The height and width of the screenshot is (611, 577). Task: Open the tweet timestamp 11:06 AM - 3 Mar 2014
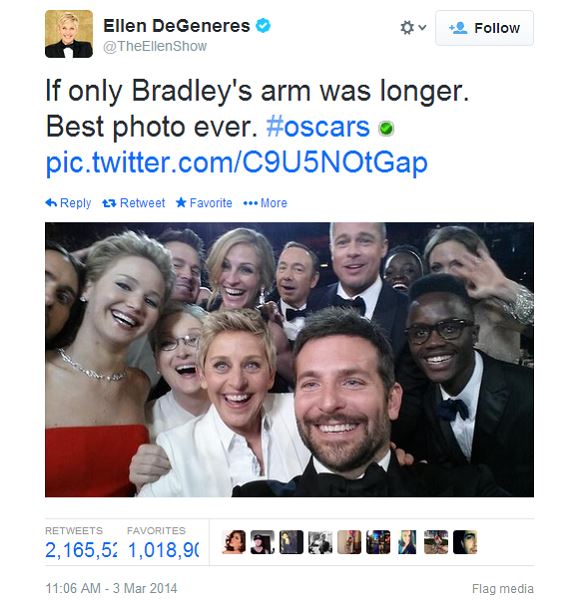click(x=111, y=588)
